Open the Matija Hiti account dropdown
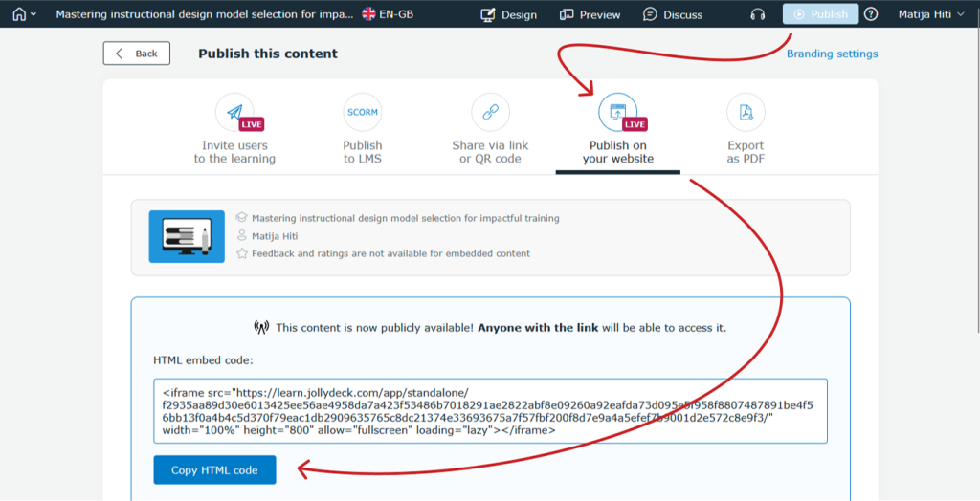The height and width of the screenshot is (501, 980). (930, 14)
